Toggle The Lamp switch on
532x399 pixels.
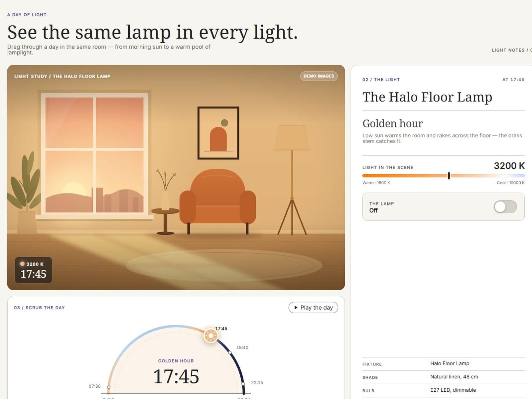tap(505, 206)
